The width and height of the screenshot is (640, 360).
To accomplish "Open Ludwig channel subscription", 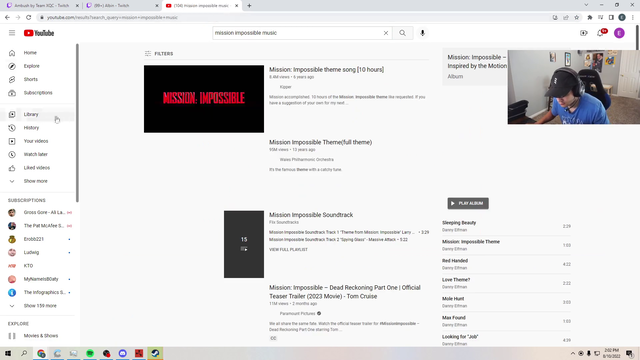I will click(38, 252).
